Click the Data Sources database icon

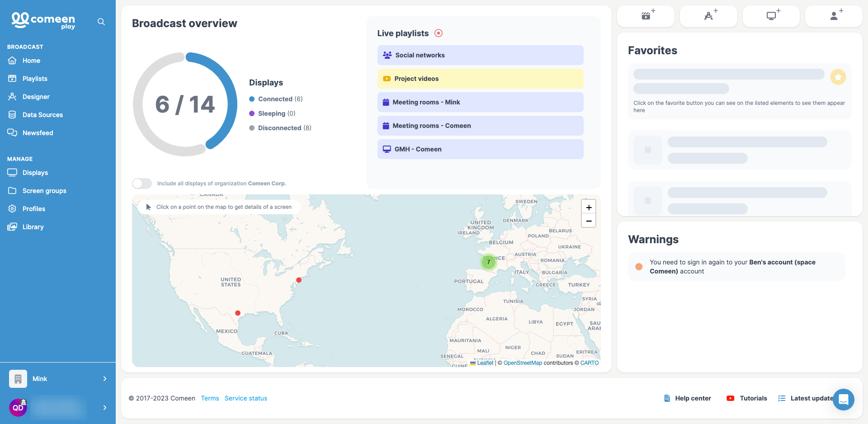coord(12,115)
